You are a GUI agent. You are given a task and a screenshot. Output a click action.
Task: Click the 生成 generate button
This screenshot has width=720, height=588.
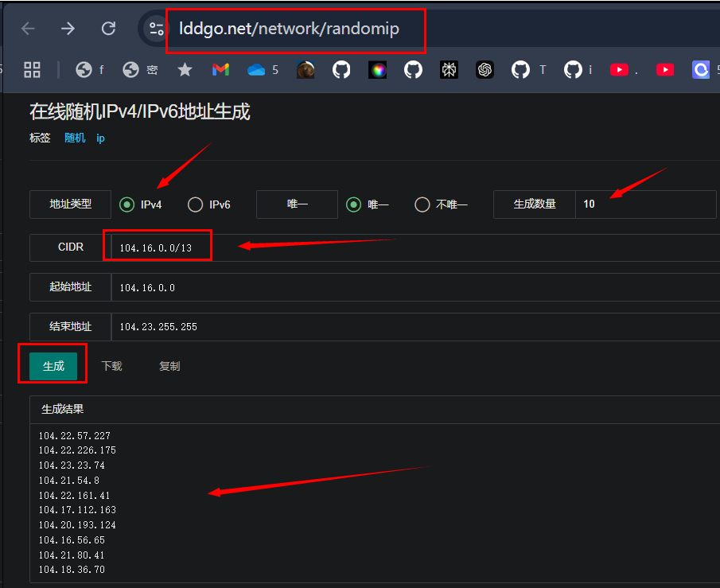(x=53, y=366)
